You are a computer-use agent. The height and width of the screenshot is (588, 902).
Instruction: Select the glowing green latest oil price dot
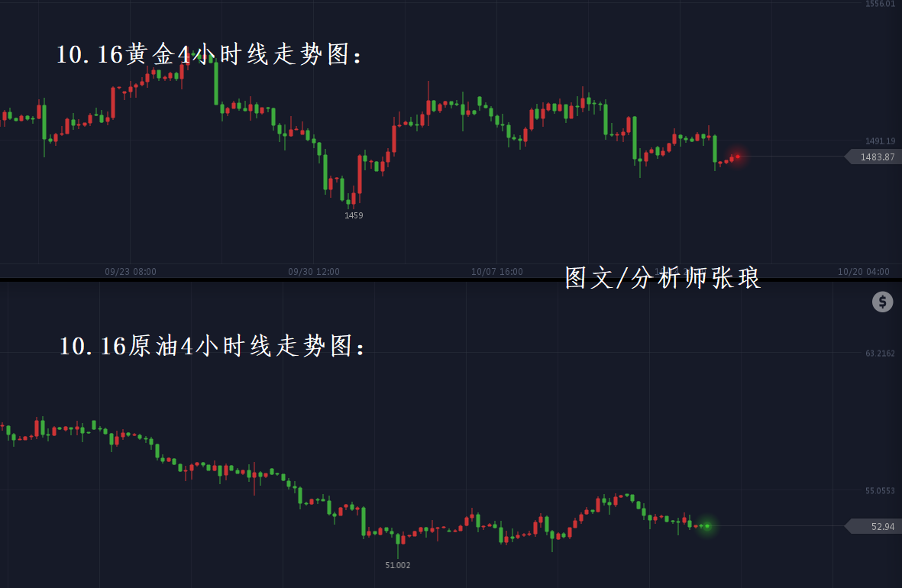tap(707, 525)
